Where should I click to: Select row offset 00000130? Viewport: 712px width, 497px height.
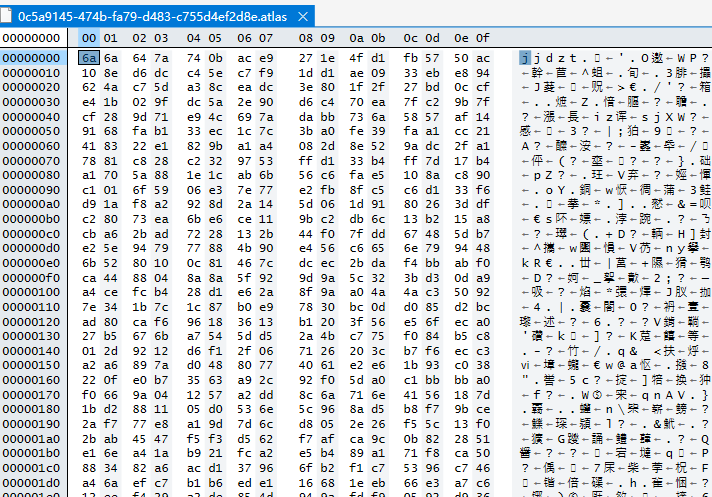pyautogui.click(x=31, y=336)
